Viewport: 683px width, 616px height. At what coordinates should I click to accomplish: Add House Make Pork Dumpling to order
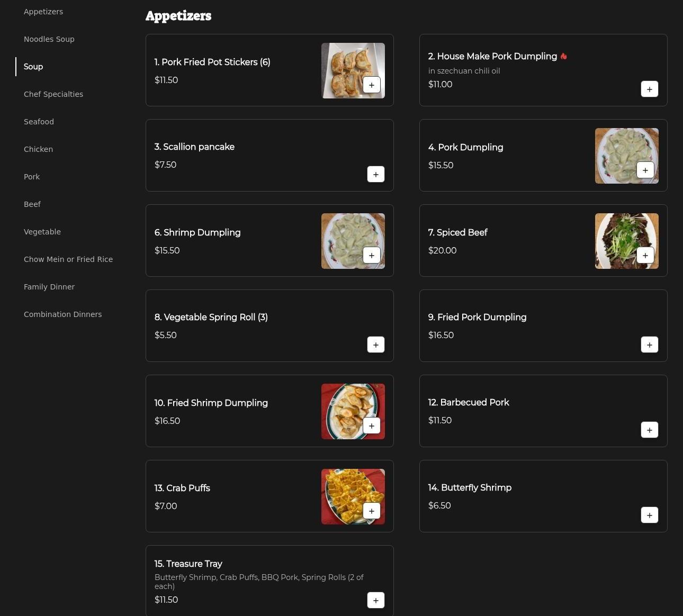tap(649, 89)
